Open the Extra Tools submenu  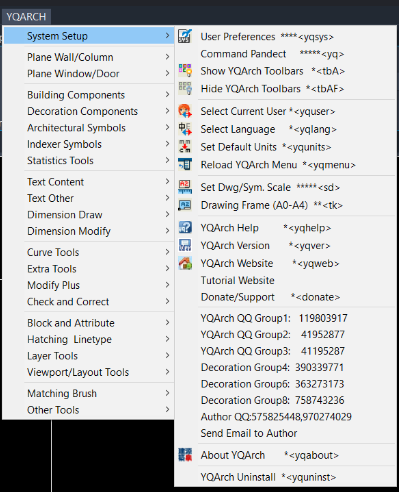(x=89, y=268)
